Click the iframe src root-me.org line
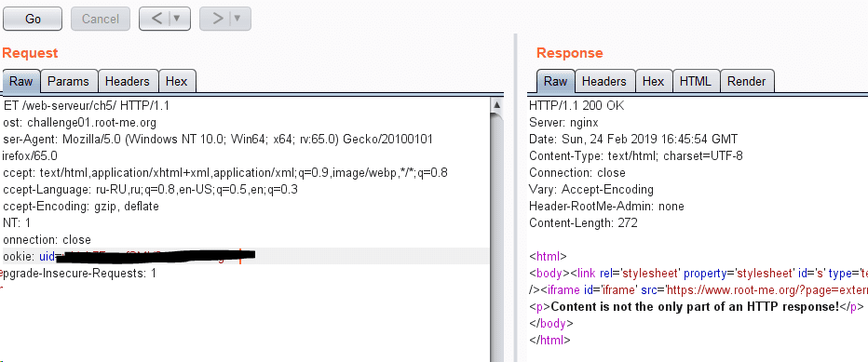The image size is (868, 362). pos(698,290)
